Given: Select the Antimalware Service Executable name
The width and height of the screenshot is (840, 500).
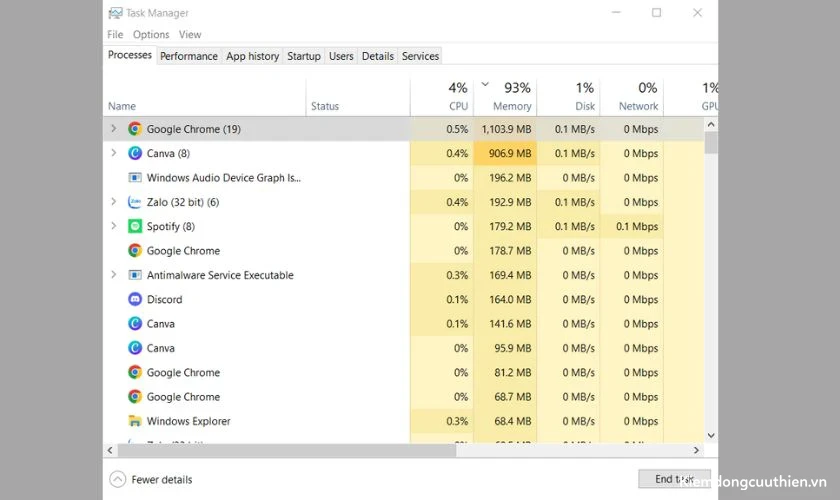Looking at the screenshot, I should (220, 275).
